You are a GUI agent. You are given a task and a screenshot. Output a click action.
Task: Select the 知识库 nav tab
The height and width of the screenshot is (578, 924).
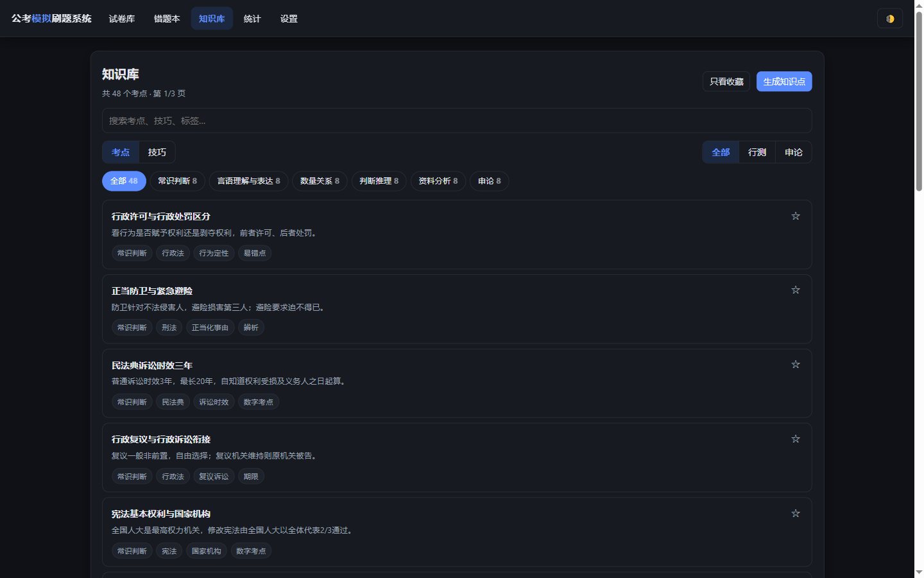[212, 19]
